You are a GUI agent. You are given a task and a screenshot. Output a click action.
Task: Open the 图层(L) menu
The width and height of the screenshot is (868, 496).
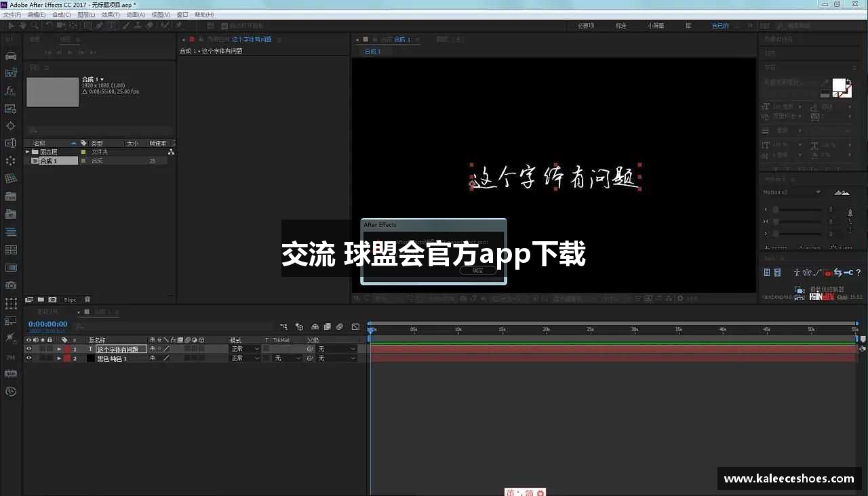point(86,14)
